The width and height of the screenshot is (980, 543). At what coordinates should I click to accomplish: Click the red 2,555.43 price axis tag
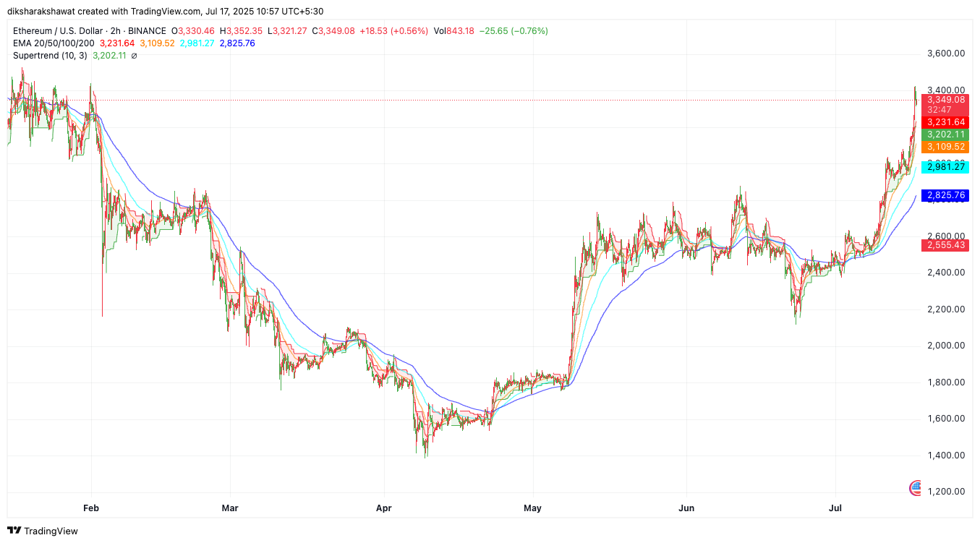click(947, 245)
